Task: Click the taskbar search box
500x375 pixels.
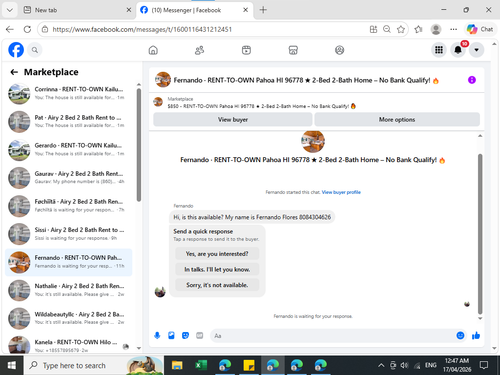Action: tap(94, 365)
